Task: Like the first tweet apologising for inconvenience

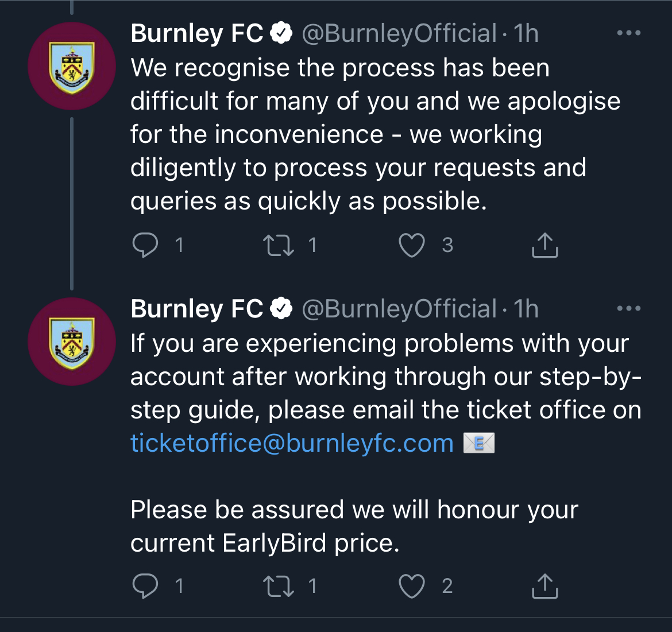Action: point(412,245)
